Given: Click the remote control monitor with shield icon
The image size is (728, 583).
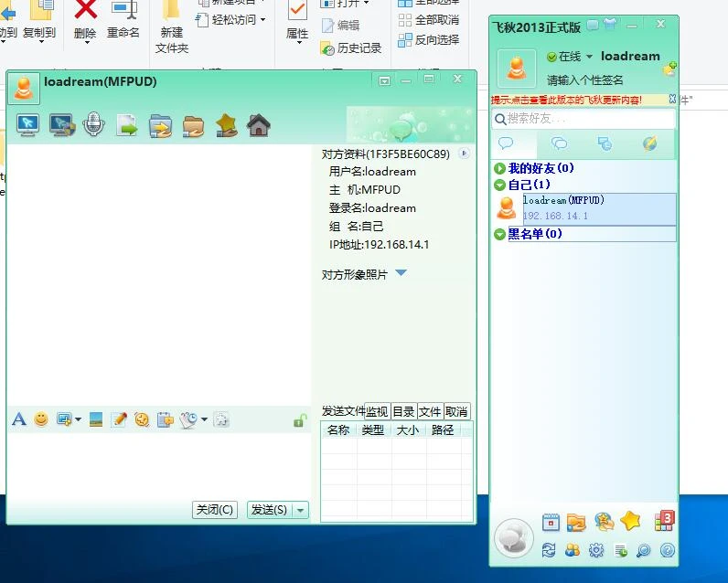Looking at the screenshot, I should (62, 125).
